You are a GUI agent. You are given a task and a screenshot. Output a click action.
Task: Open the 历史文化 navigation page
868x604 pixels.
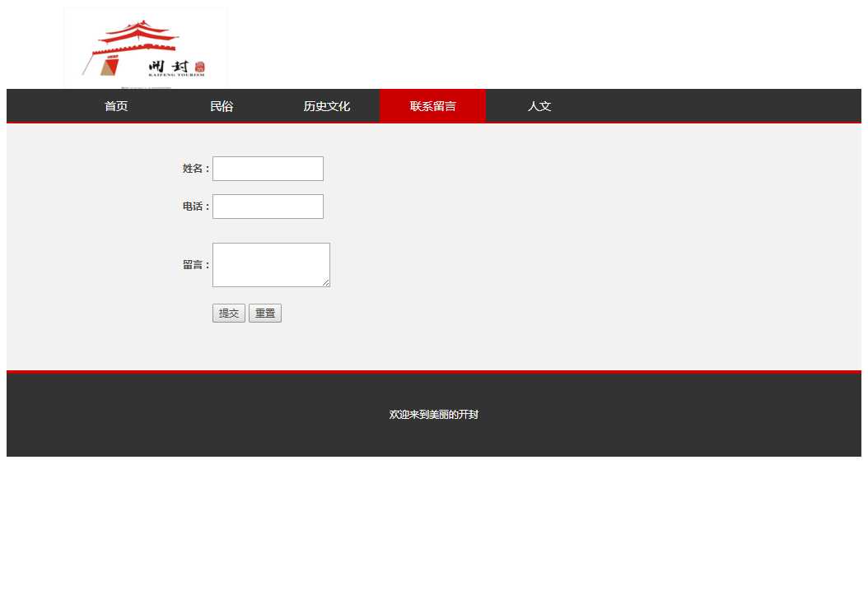coord(327,106)
